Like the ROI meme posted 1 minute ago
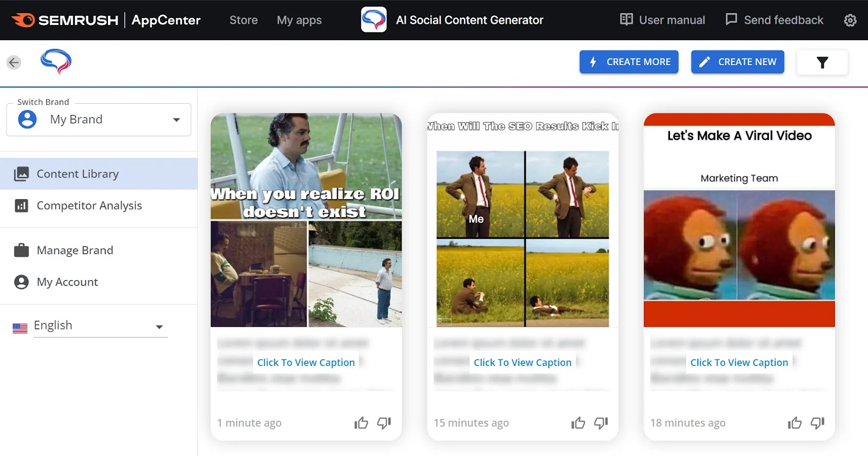 tap(361, 423)
